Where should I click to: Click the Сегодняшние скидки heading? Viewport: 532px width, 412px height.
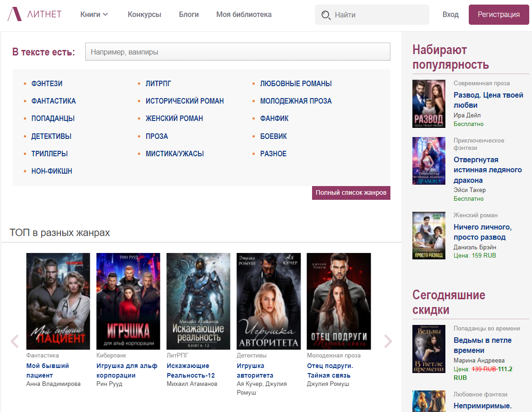[449, 302]
